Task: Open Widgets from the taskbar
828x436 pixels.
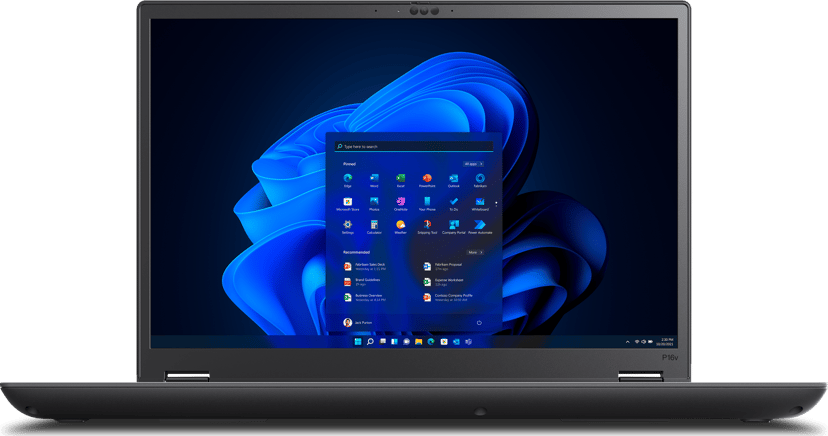Action: click(x=394, y=342)
